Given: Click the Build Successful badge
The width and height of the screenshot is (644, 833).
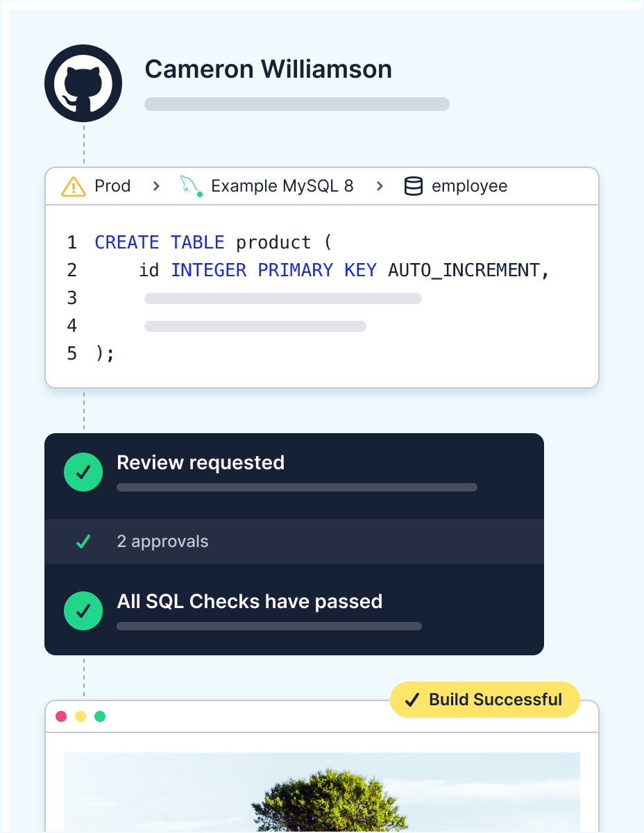Looking at the screenshot, I should [x=485, y=700].
